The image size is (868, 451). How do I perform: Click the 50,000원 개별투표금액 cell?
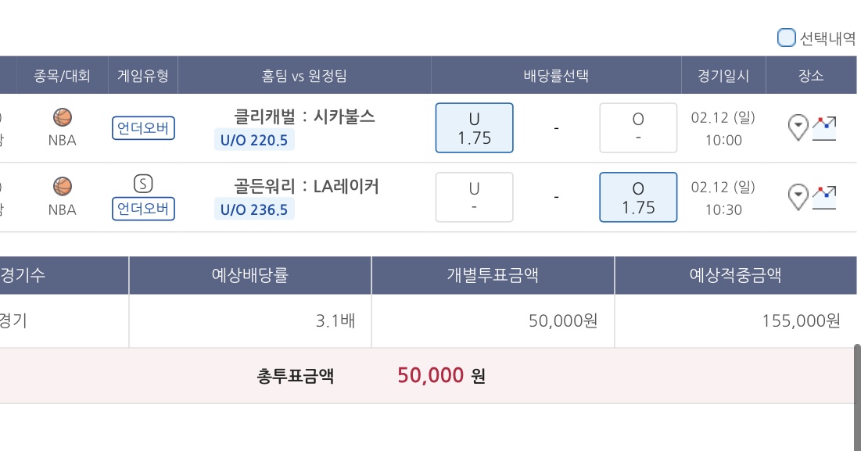tap(493, 321)
